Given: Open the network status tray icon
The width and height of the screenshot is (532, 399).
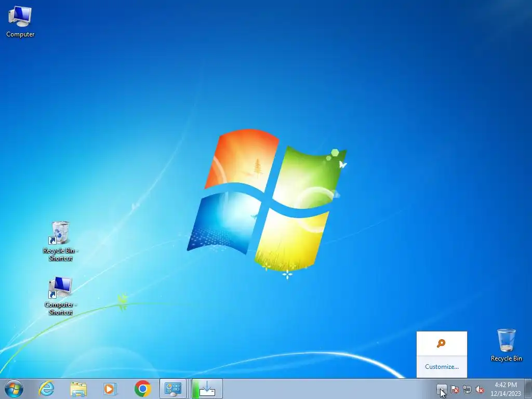Looking at the screenshot, I should (467, 389).
